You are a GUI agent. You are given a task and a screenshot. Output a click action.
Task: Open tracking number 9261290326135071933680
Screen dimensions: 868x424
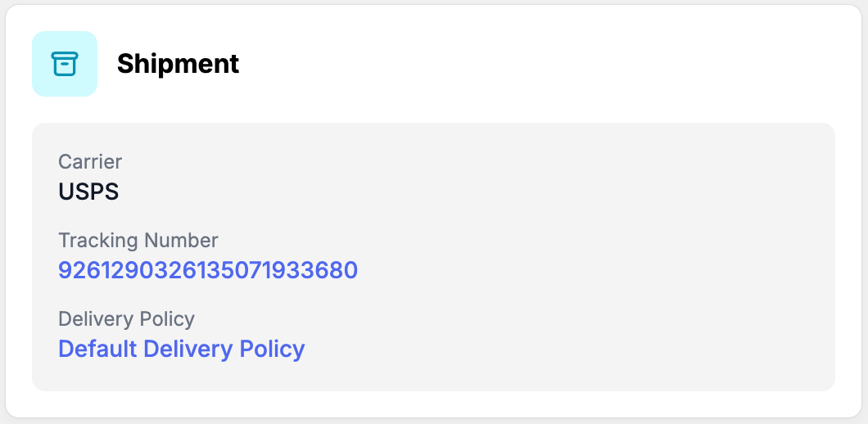[x=208, y=270]
